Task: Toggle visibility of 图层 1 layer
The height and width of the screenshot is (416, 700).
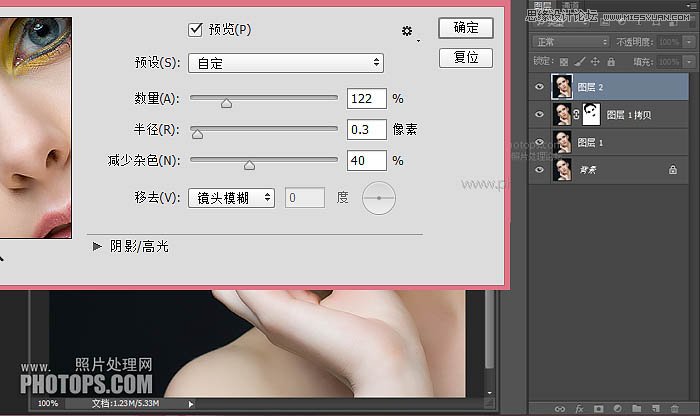Action: coord(539,142)
